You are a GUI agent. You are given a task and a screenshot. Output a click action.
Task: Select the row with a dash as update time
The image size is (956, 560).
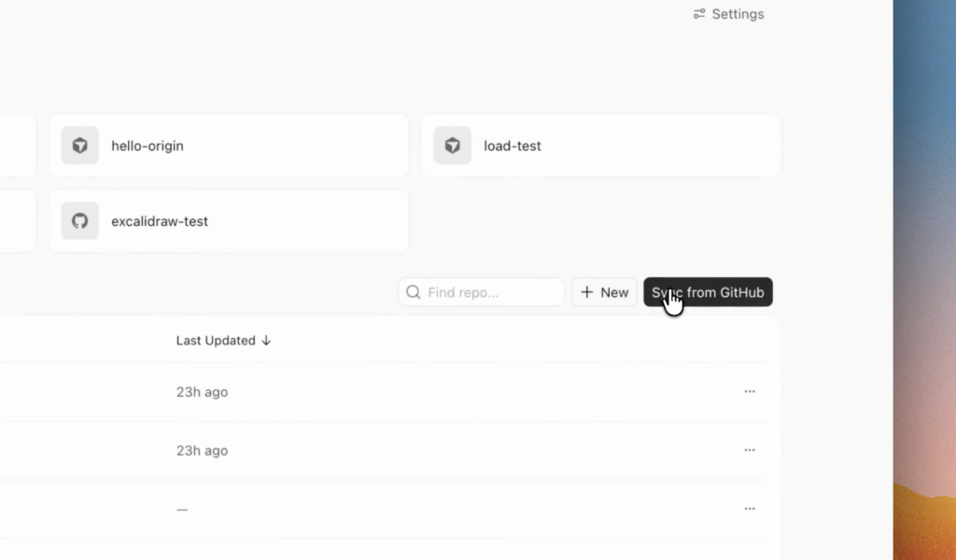(383, 509)
